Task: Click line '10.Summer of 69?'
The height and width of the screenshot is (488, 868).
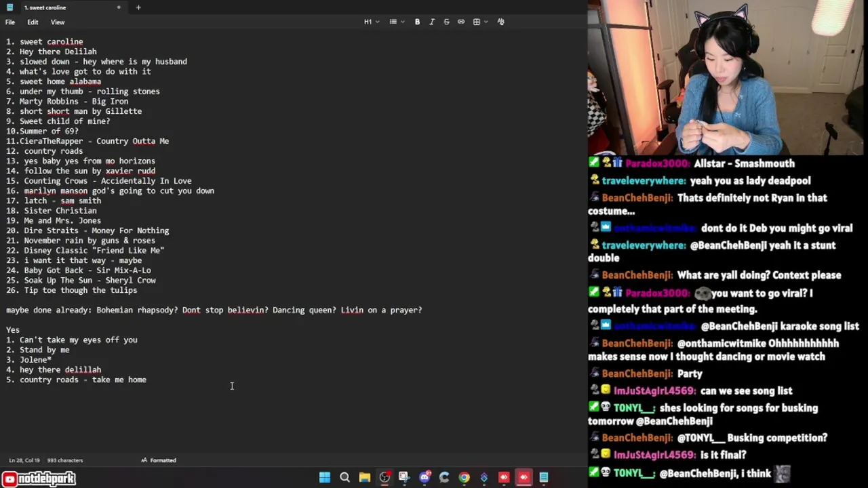Action: (42, 131)
